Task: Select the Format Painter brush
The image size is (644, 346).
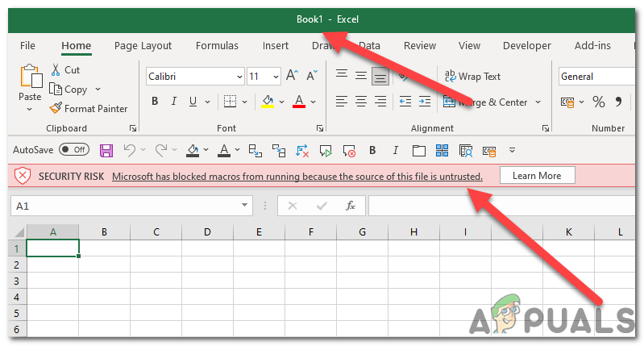Action: tap(56, 109)
